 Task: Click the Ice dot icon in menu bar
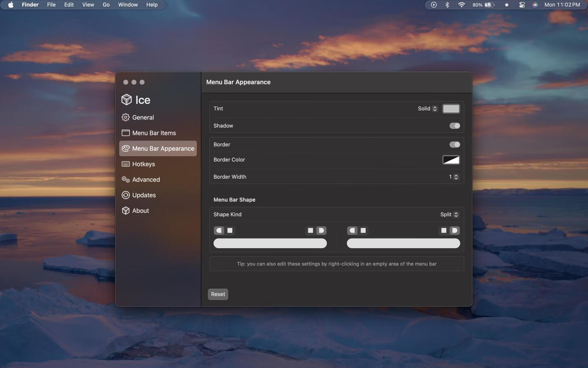point(507,5)
